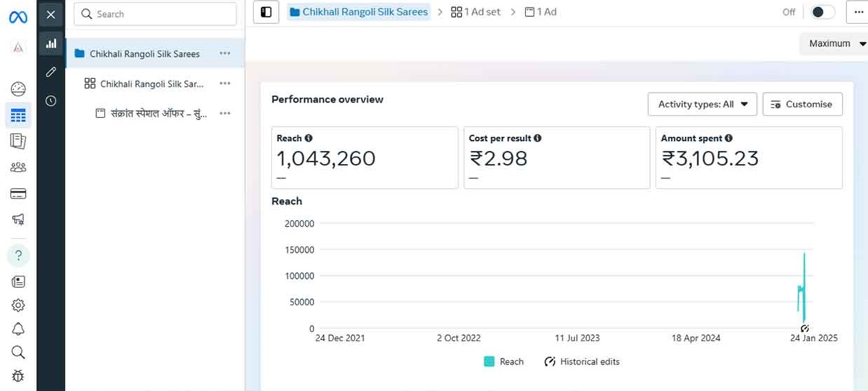Click the 1,043,260 reach value

coord(326,159)
